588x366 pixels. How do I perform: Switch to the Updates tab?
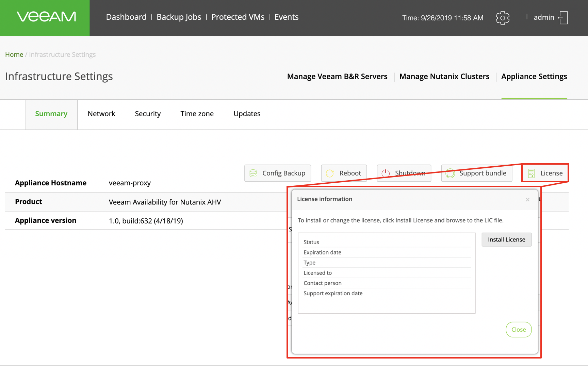coord(247,114)
